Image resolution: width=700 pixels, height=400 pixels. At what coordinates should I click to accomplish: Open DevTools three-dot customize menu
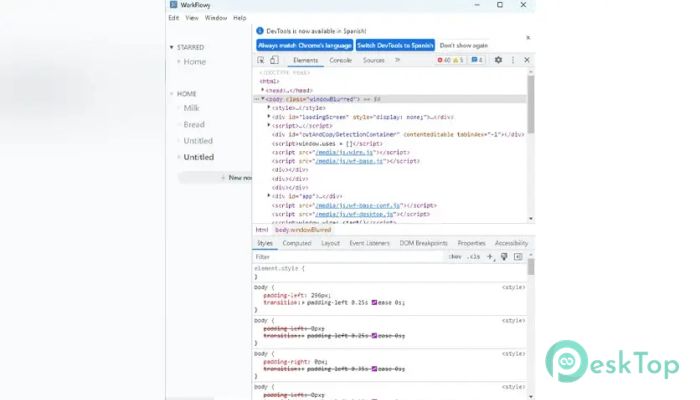coord(512,60)
